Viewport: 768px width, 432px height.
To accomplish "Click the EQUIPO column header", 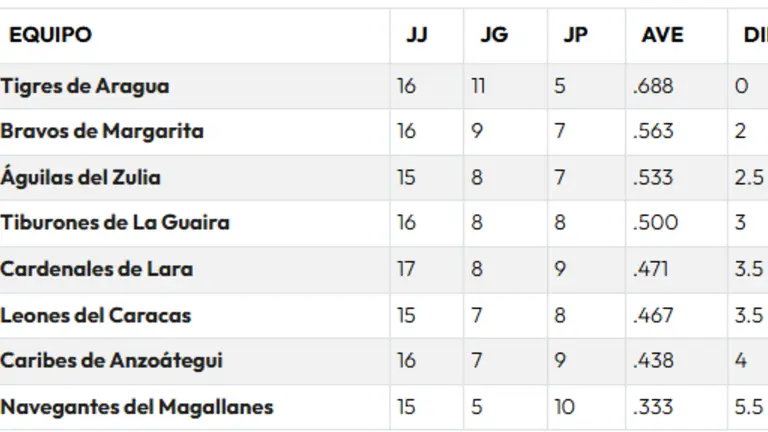I will coord(50,35).
